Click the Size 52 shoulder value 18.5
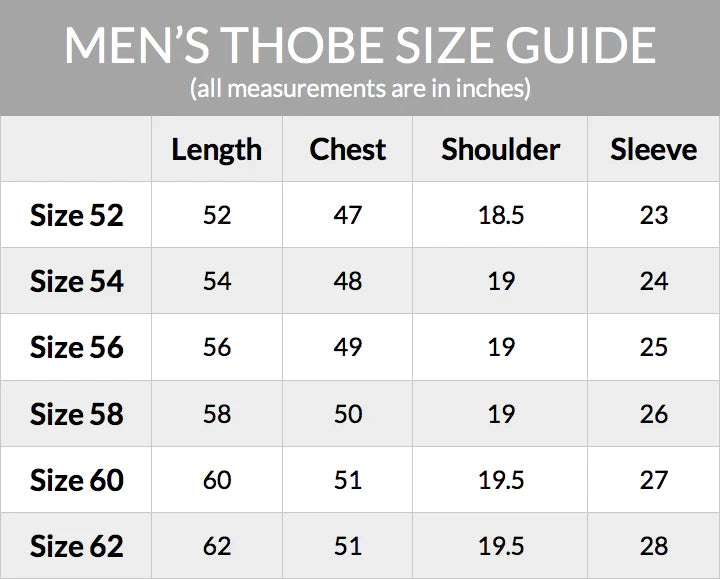Image resolution: width=720 pixels, height=579 pixels. [501, 215]
